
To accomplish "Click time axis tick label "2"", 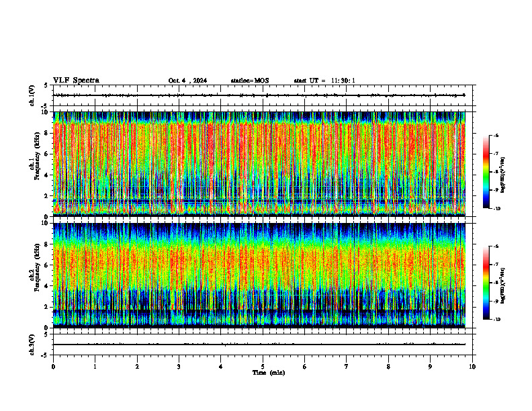I will (x=137, y=367).
